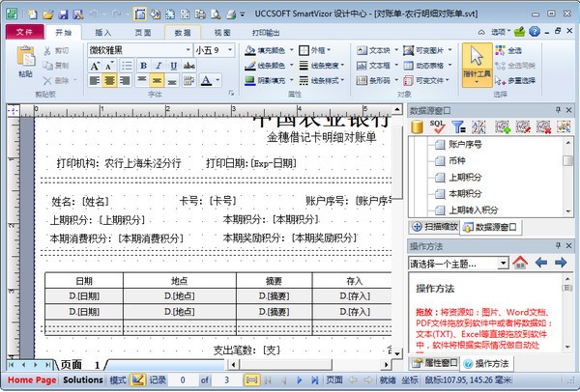580x392 pixels.
Task: Align text to the right
Action: (125, 80)
